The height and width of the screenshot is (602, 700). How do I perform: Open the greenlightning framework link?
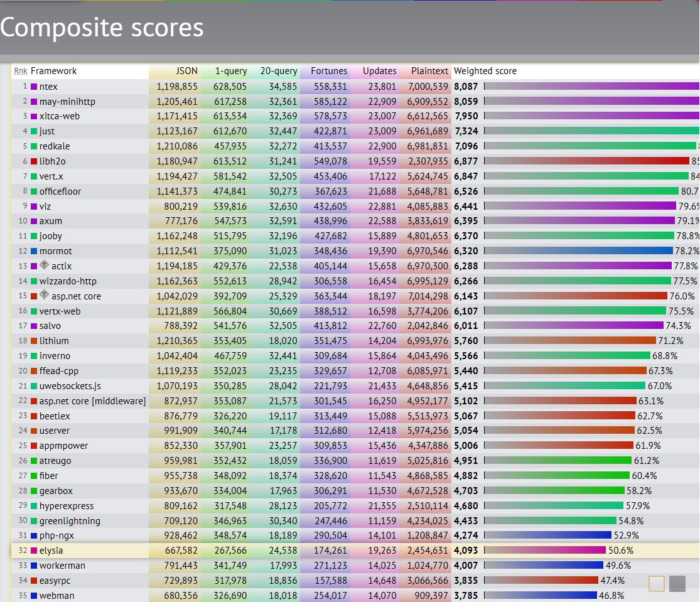pyautogui.click(x=70, y=521)
